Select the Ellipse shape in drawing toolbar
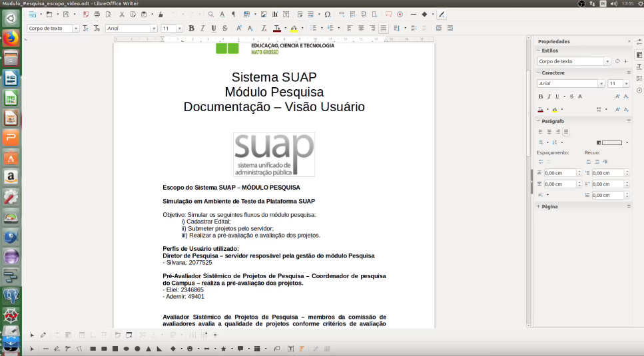644x356 pixels. [127, 349]
